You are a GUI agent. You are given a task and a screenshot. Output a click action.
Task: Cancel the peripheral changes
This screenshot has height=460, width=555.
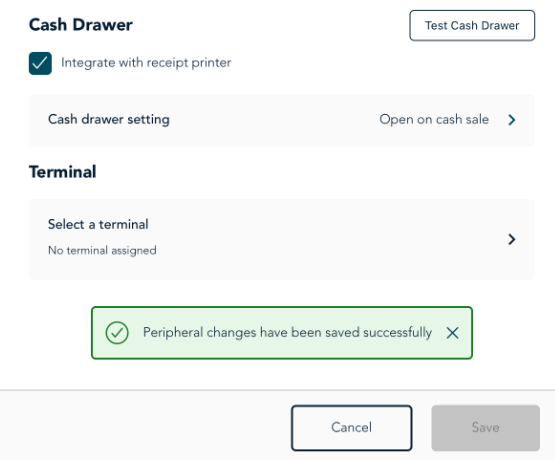[351, 428]
